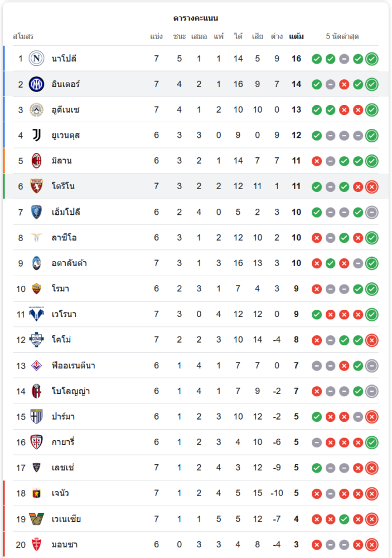Click the ตารางคะแนน table title
This screenshot has height=558, width=392.
coord(196,18)
